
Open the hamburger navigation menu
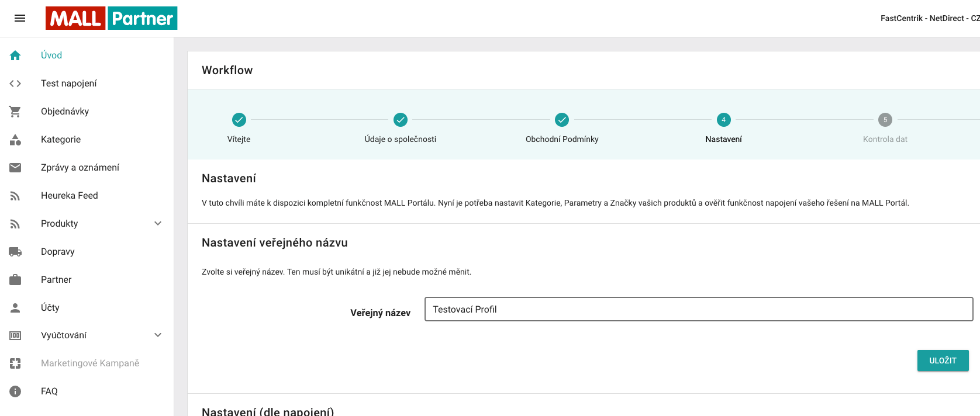(20, 18)
